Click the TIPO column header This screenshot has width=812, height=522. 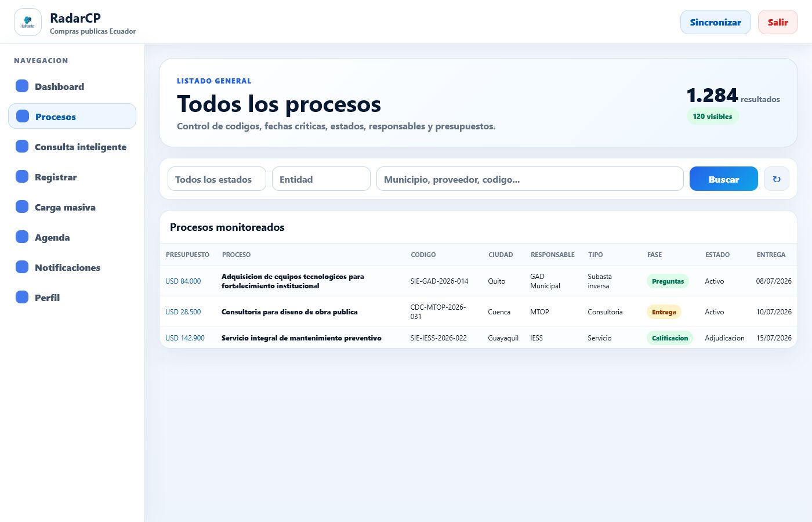tap(595, 255)
